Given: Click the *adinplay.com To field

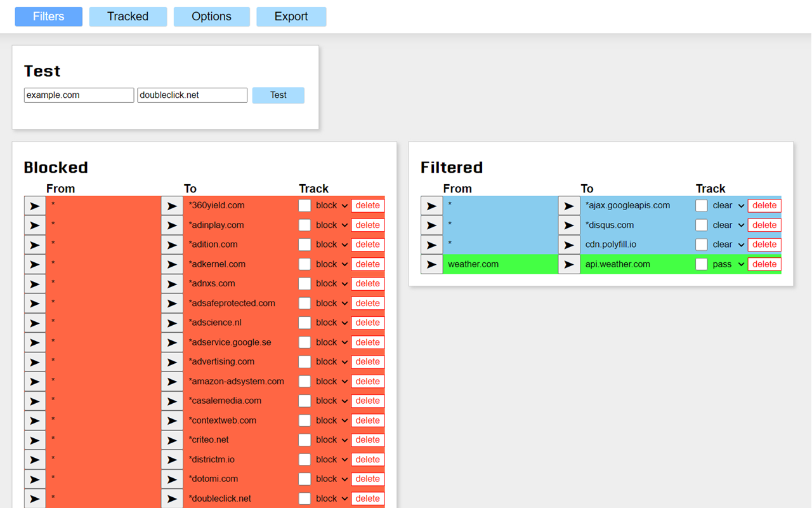Looking at the screenshot, I should 240,225.
